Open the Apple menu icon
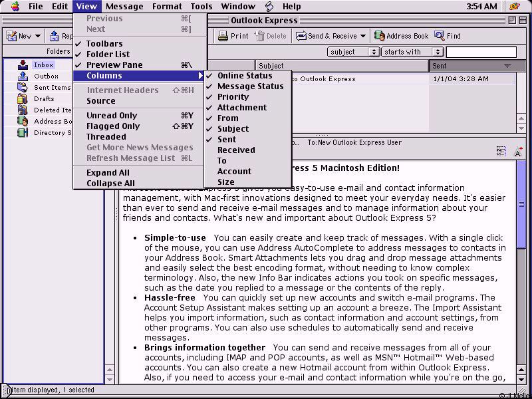Image resolution: width=532 pixels, height=399 pixels. click(x=15, y=6)
